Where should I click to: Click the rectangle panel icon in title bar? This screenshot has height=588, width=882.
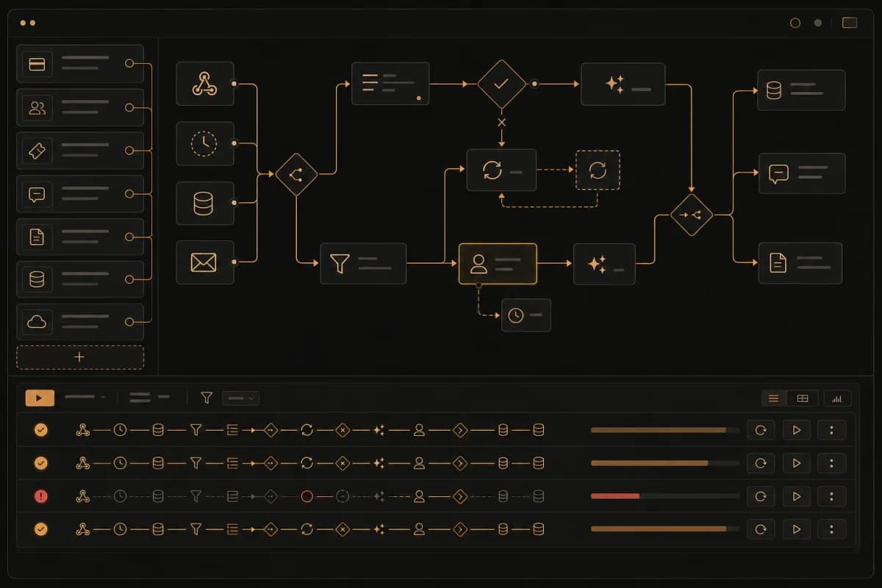850,23
